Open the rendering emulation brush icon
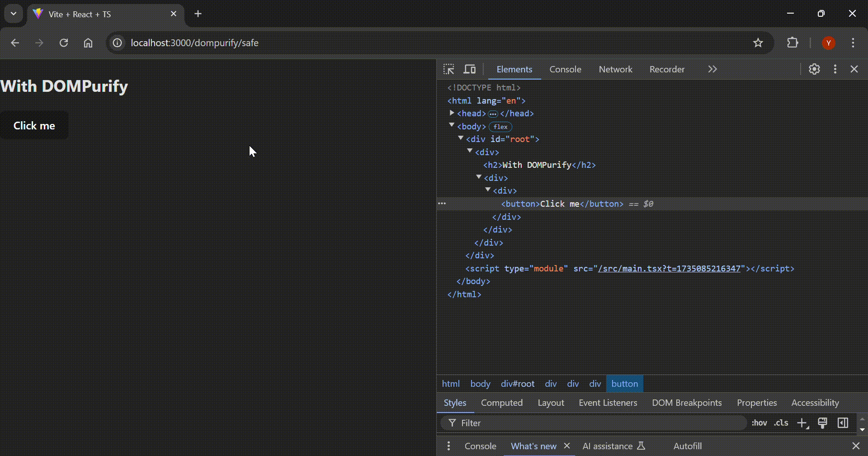This screenshot has height=456, width=868. 822,423
